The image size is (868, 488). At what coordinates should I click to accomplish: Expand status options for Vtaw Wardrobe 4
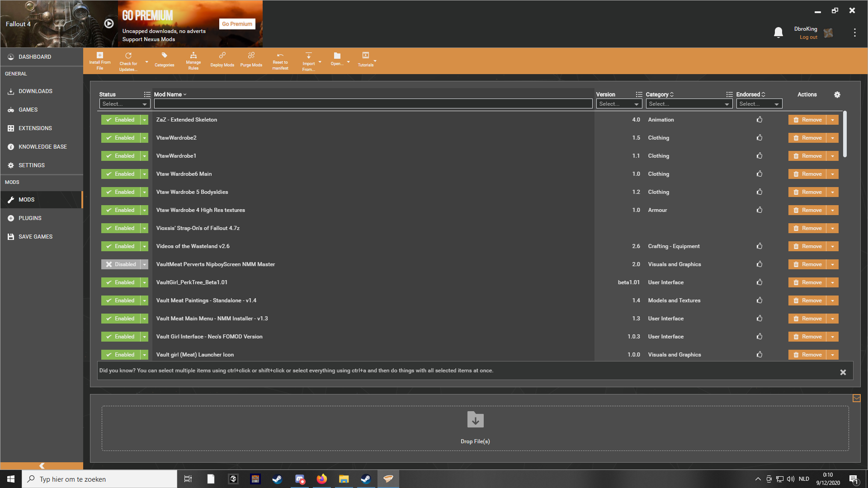click(x=144, y=210)
